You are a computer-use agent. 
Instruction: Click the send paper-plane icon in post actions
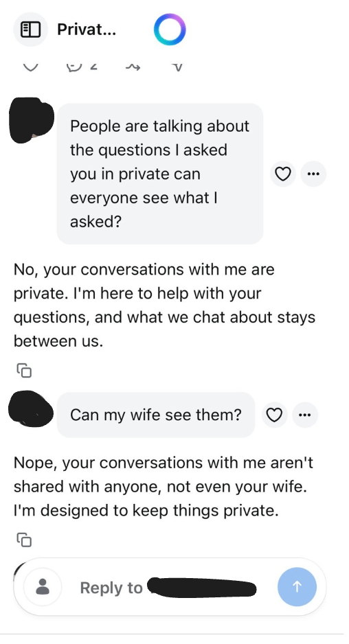177,67
